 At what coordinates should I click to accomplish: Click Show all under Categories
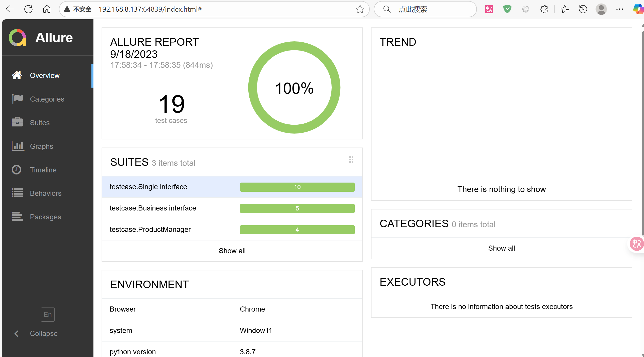click(501, 248)
